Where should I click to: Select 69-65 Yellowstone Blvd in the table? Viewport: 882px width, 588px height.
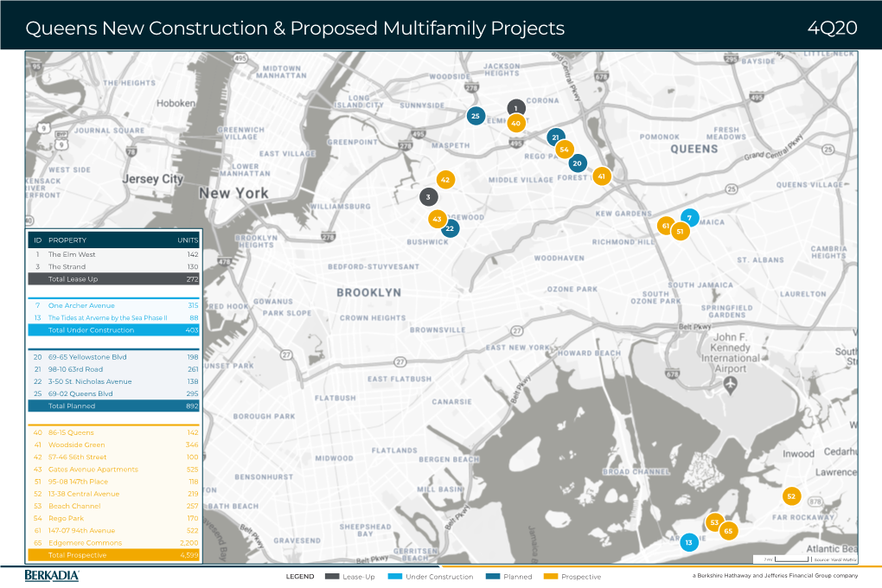(x=114, y=356)
